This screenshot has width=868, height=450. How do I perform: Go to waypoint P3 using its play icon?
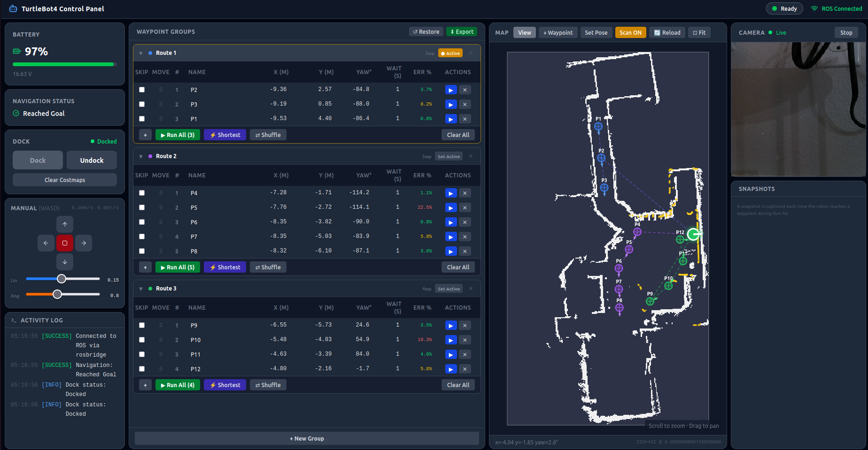click(x=451, y=105)
